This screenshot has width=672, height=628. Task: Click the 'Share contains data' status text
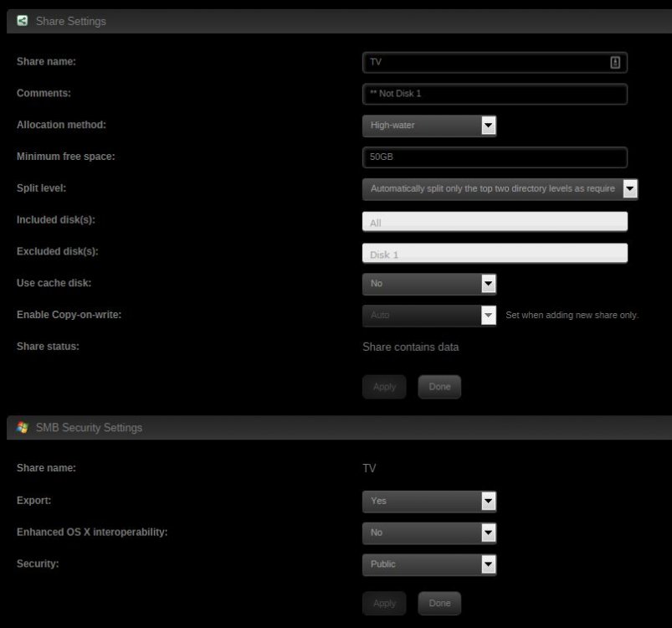pyautogui.click(x=411, y=347)
